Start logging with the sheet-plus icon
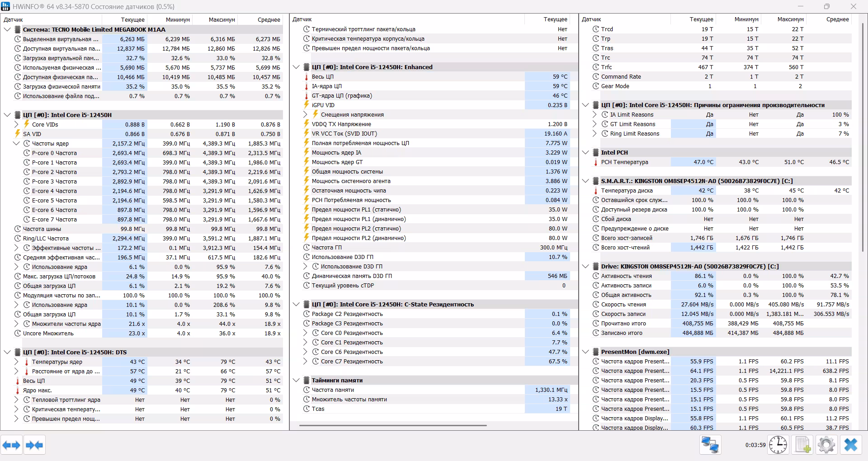868x461 pixels. pos(802,445)
